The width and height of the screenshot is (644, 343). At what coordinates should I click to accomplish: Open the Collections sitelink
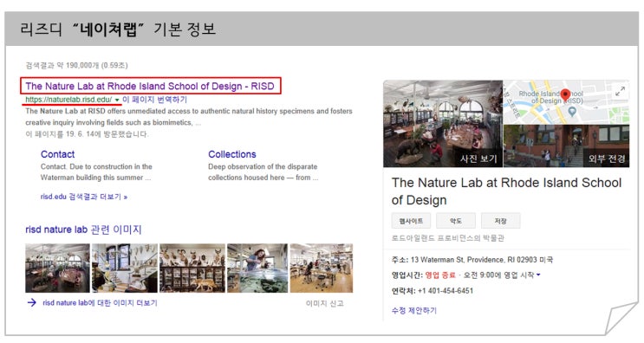(x=232, y=154)
